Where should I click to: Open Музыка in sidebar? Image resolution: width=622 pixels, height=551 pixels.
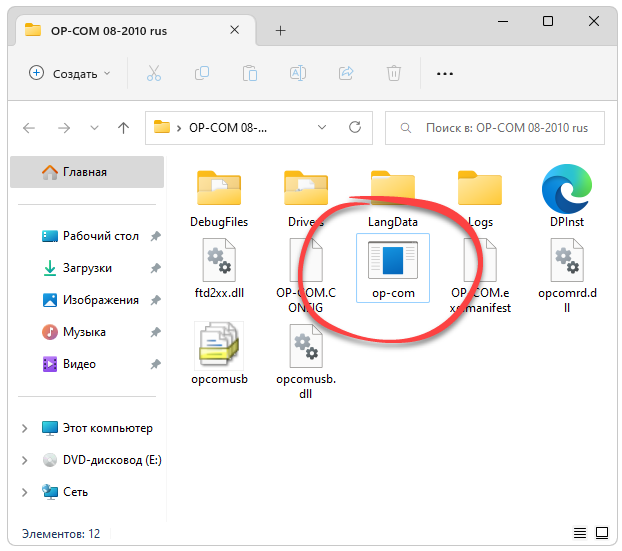[74, 332]
